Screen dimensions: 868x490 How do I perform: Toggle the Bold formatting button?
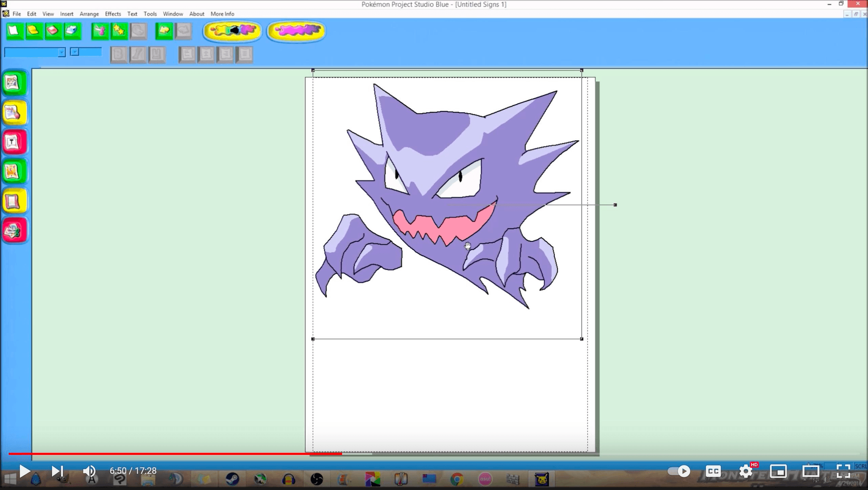(119, 54)
